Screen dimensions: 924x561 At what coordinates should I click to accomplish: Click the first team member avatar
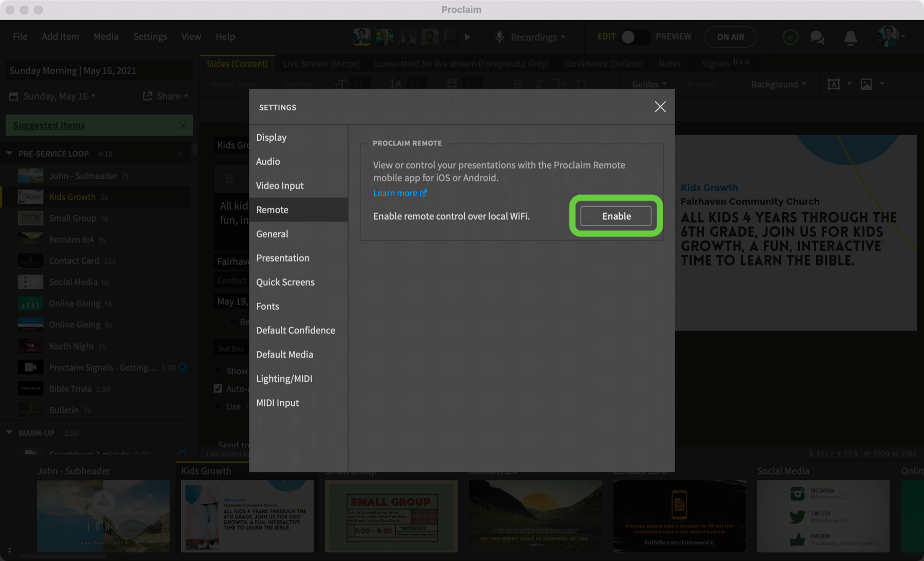pyautogui.click(x=362, y=37)
